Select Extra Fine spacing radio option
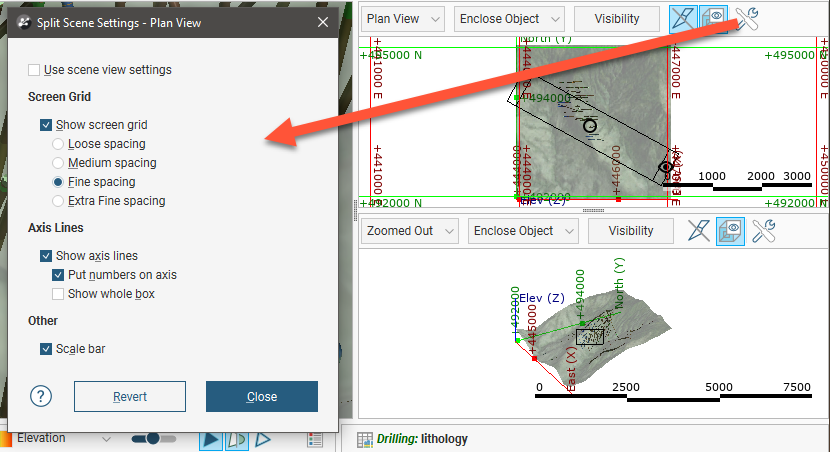Image resolution: width=830 pixels, height=452 pixels. point(58,201)
